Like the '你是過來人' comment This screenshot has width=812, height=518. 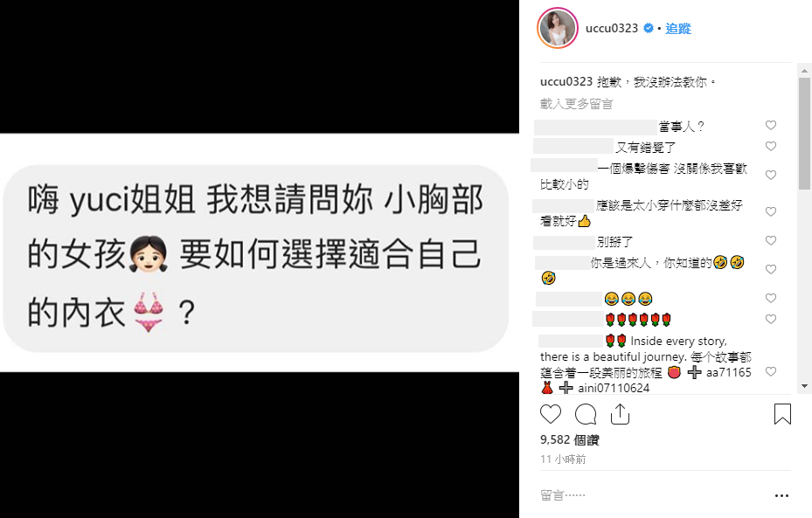click(x=771, y=270)
